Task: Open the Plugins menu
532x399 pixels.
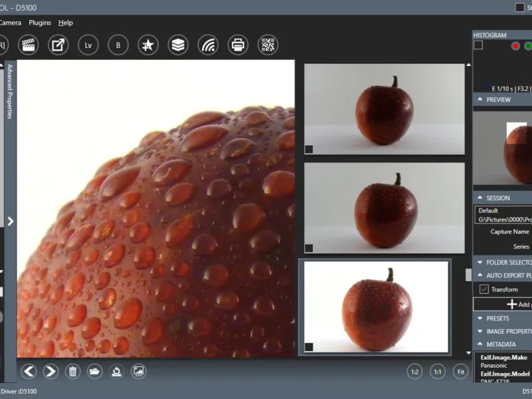Action: (40, 23)
